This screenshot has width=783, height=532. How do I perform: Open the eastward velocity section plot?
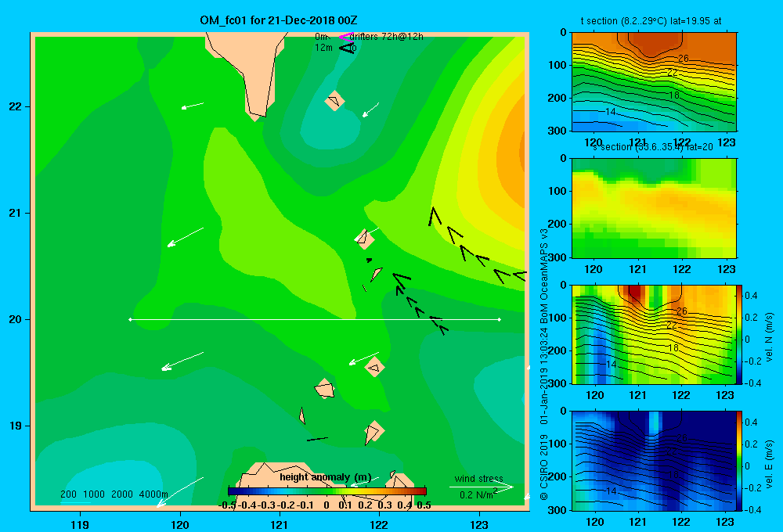pyautogui.click(x=654, y=461)
